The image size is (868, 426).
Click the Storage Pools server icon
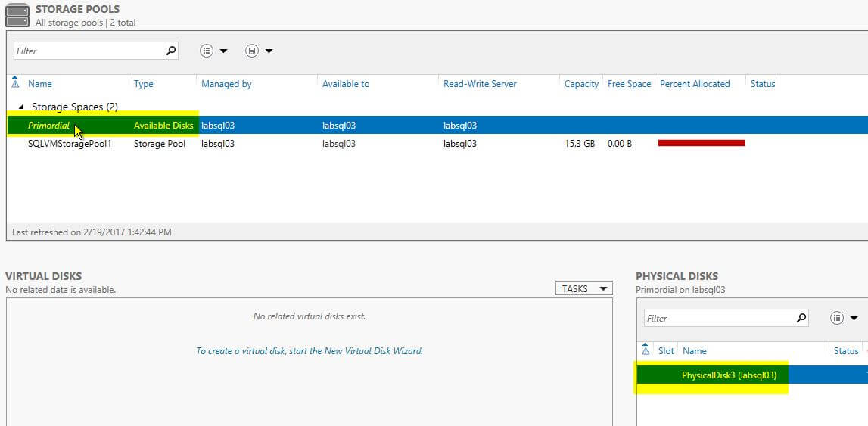[x=17, y=15]
